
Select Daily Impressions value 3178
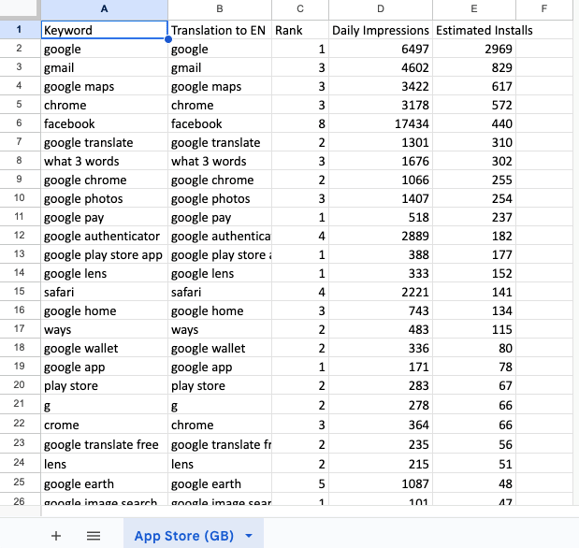380,105
